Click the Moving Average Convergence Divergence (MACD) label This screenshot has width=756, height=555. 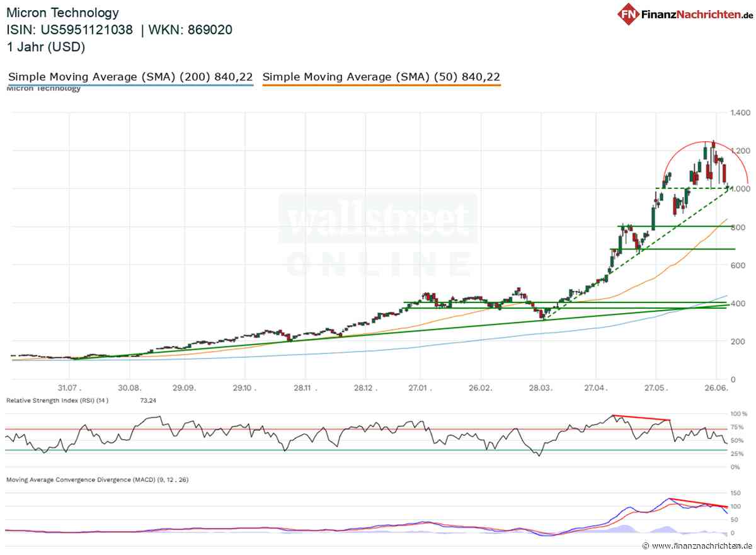click(x=97, y=479)
